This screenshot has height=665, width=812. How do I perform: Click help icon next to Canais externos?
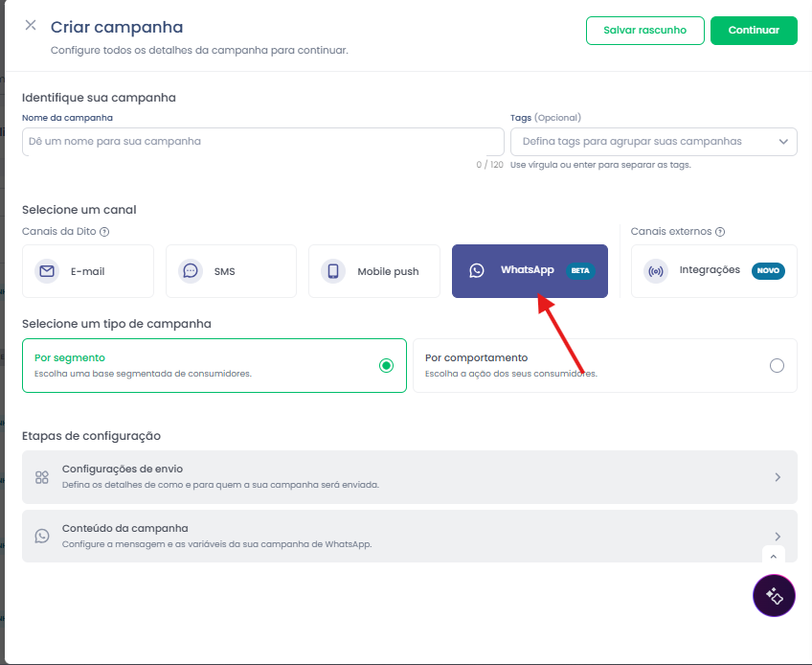point(720,232)
